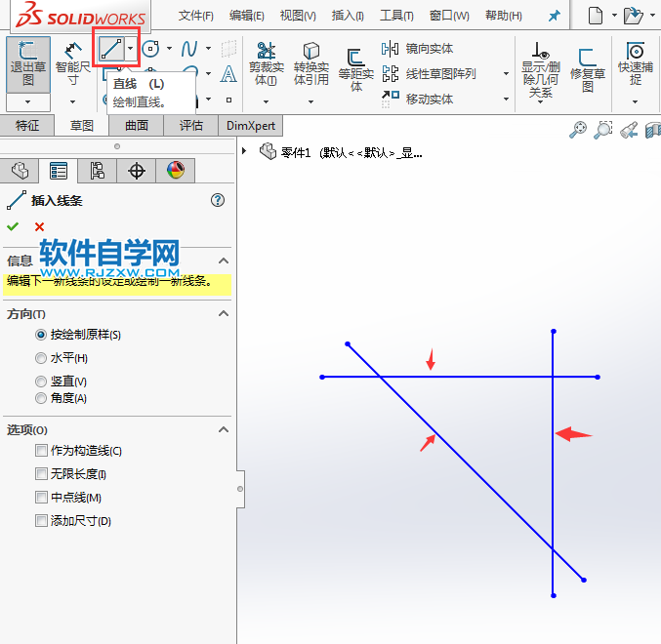661x644 pixels.
Task: Click the Exit Sketch (退出草图) button
Action: pyautogui.click(x=27, y=64)
